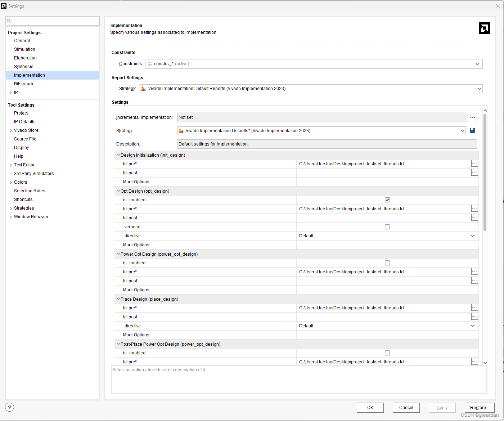Screen dimensions: 504x421
Task: Browse tcl.post file for Design Initialization
Action: pyautogui.click(x=474, y=173)
